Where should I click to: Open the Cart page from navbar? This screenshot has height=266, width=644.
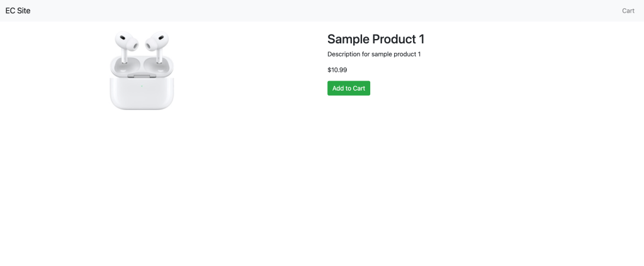[x=628, y=11]
